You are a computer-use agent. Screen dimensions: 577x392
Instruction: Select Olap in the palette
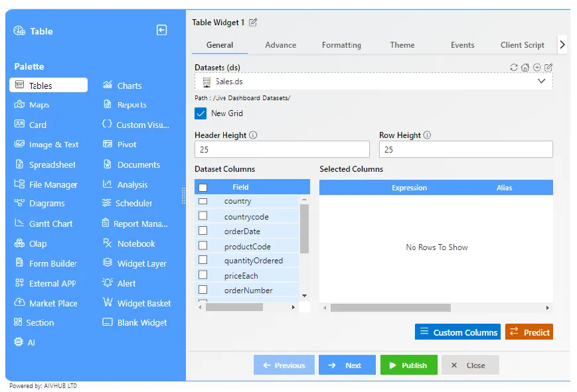[x=31, y=243]
